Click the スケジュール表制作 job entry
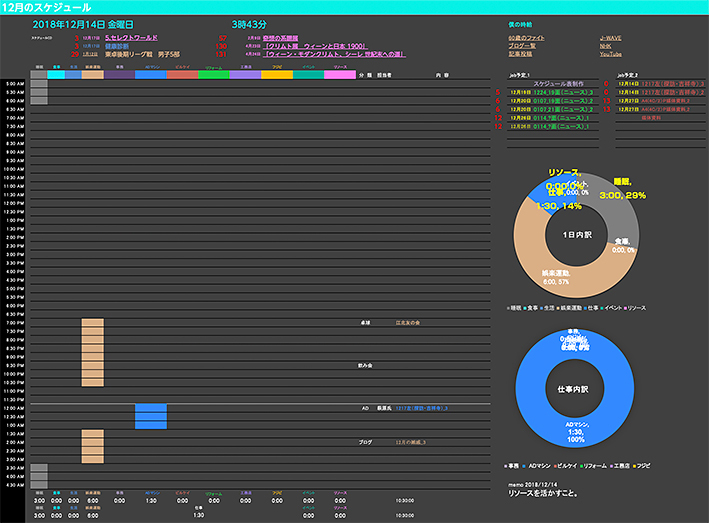 coord(559,84)
